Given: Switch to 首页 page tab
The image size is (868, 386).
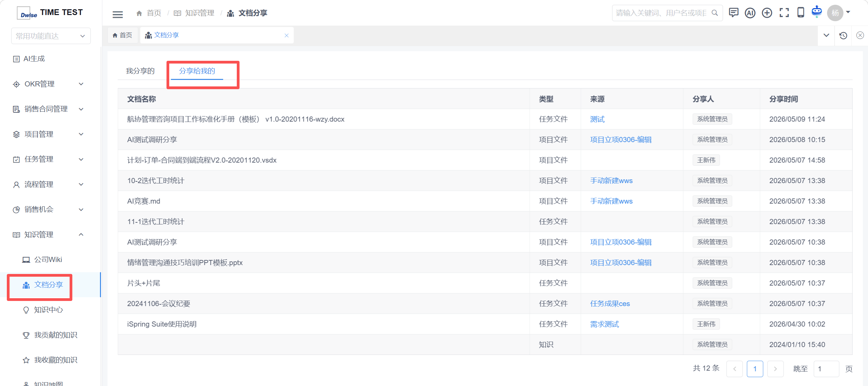Looking at the screenshot, I should [122, 35].
